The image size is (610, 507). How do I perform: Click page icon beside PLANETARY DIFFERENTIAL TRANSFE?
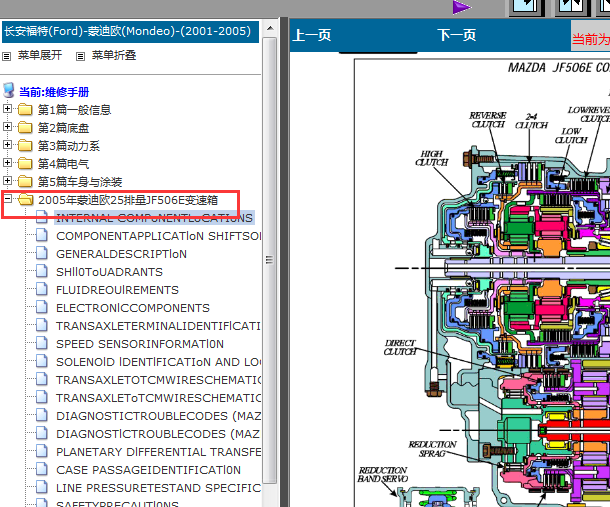(x=42, y=451)
